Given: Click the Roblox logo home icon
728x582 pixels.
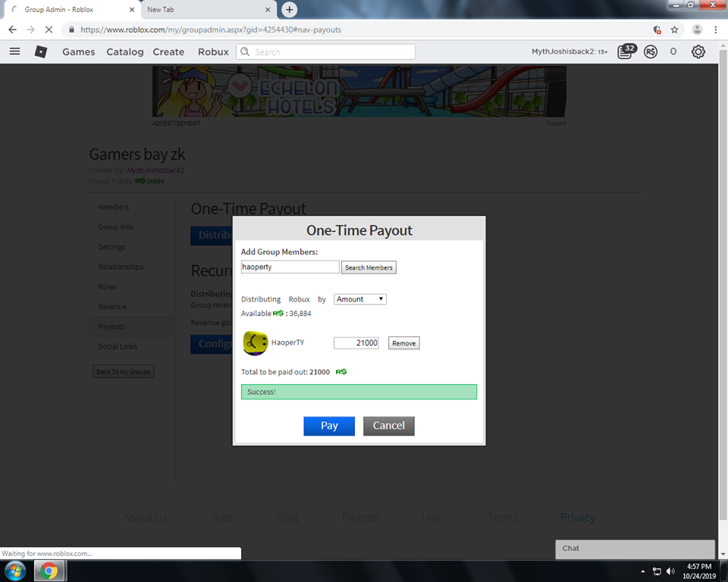Looking at the screenshot, I should (41, 52).
